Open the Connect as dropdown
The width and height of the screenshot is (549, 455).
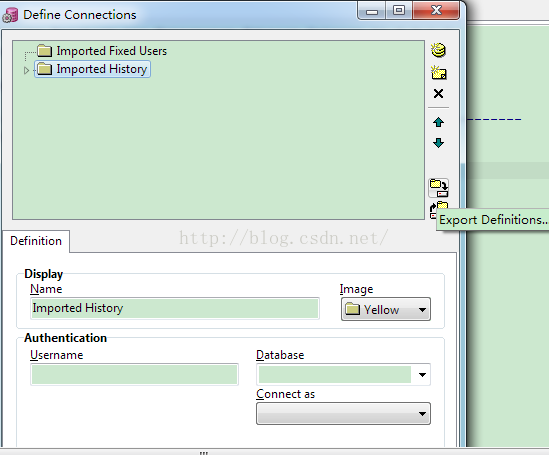[x=343, y=413]
